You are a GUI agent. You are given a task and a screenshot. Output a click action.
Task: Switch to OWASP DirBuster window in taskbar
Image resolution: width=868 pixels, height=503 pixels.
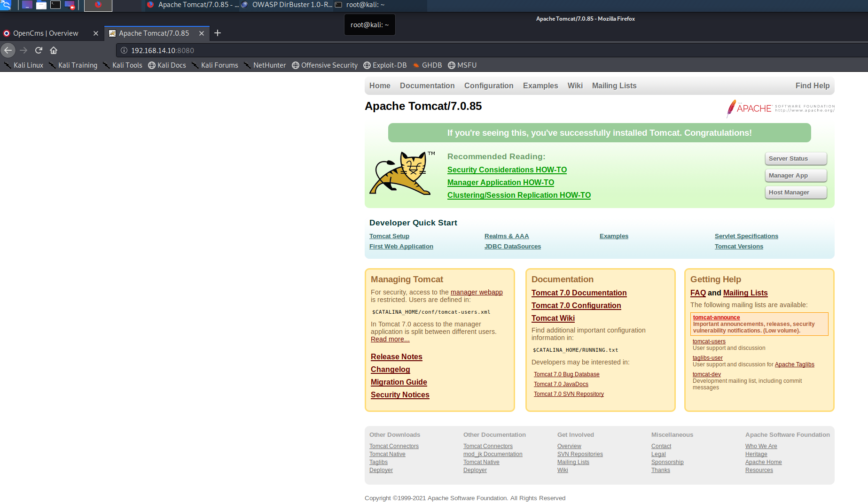(x=287, y=5)
